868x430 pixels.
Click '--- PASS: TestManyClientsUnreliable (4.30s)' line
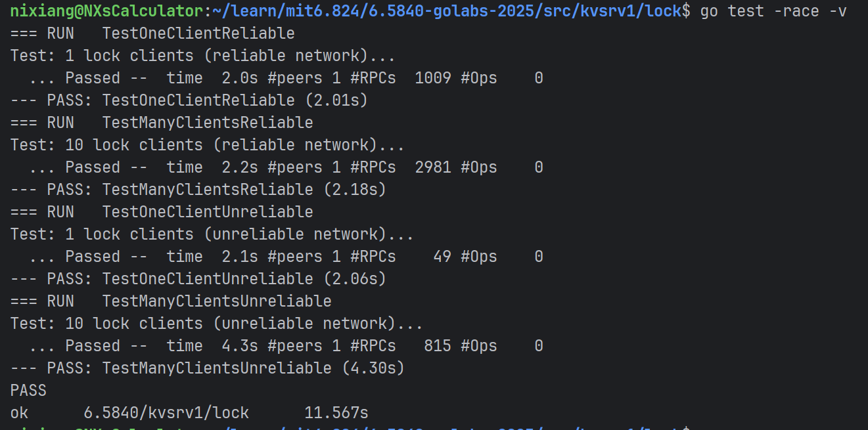tap(207, 368)
